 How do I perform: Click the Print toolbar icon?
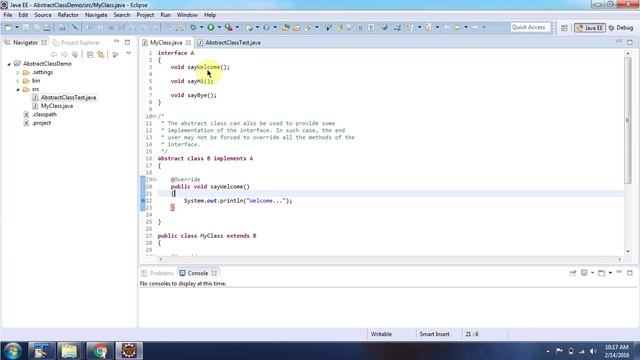pos(47,27)
